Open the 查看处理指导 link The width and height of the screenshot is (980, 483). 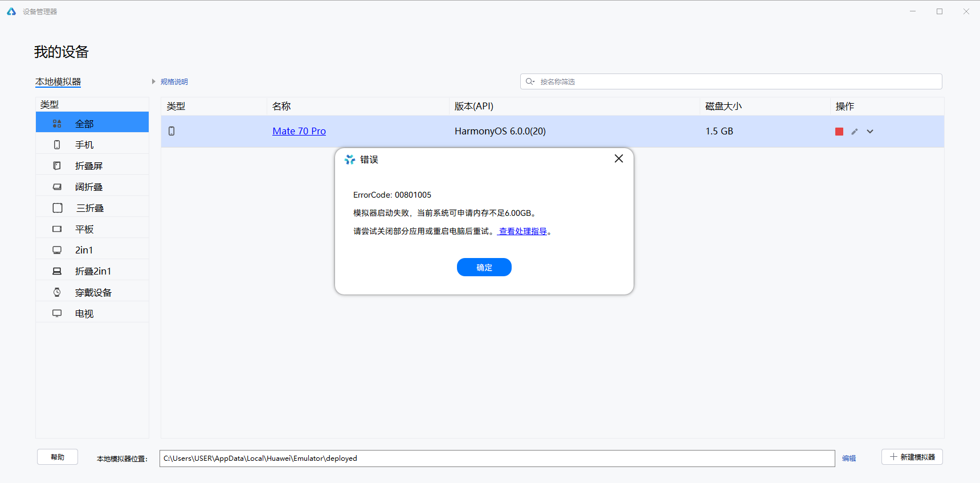tap(523, 231)
